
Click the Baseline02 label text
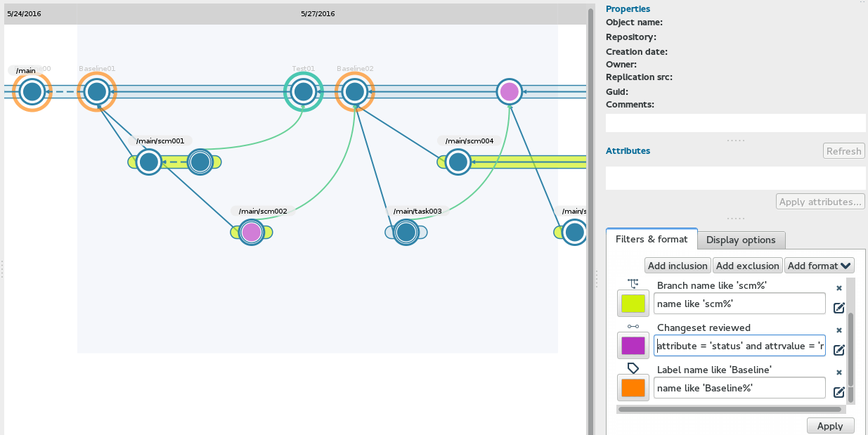pyautogui.click(x=355, y=69)
